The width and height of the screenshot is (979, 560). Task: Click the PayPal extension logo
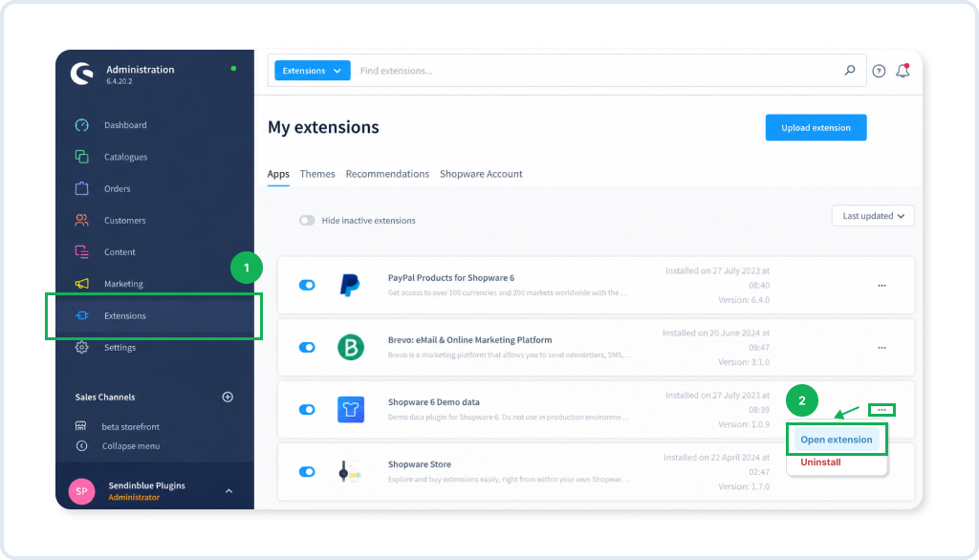point(350,286)
